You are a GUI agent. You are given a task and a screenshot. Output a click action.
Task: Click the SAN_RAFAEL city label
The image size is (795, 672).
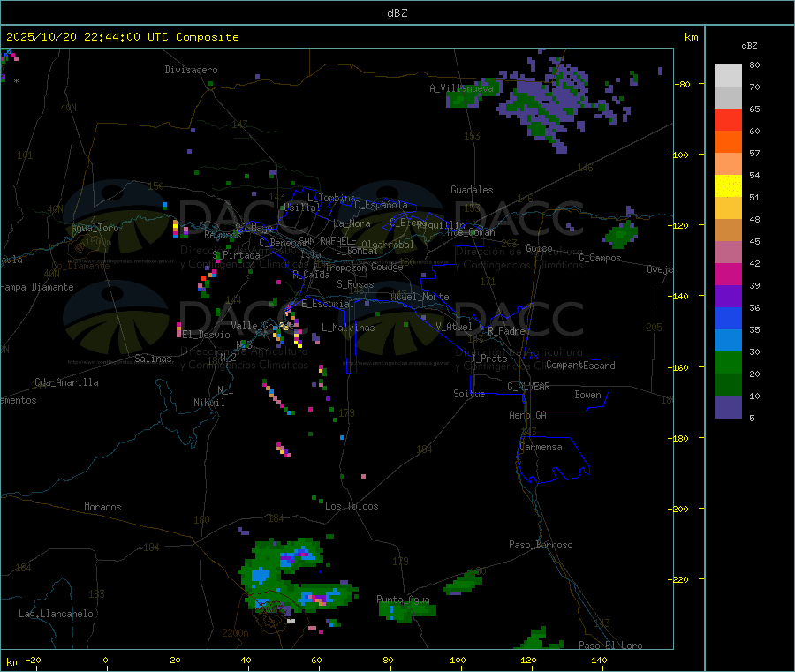[324, 240]
